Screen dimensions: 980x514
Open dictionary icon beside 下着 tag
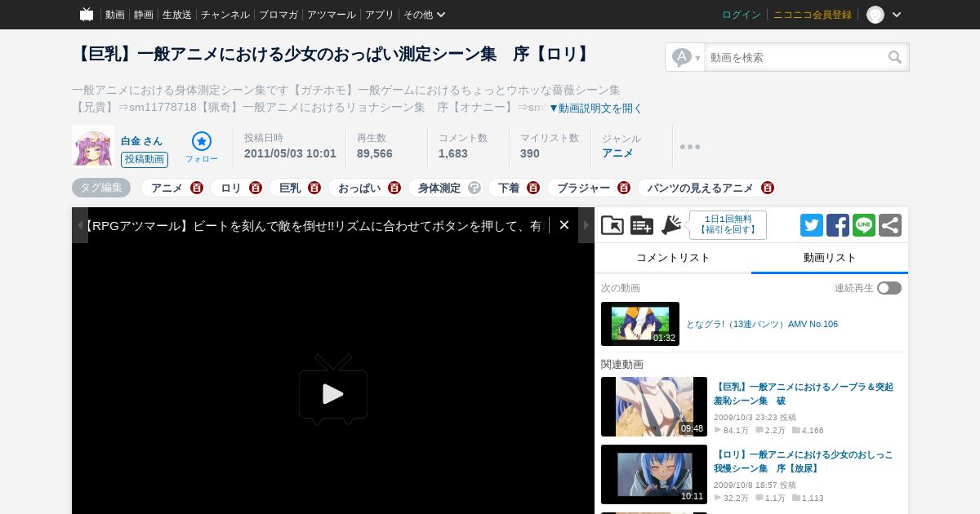point(533,188)
